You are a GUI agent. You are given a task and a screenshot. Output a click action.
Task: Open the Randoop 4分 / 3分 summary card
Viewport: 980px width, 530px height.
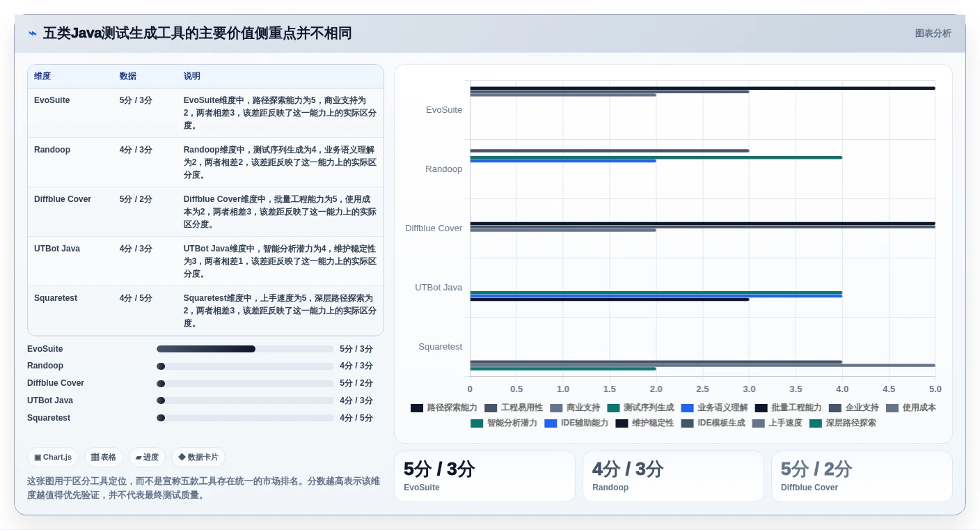pyautogui.click(x=673, y=476)
